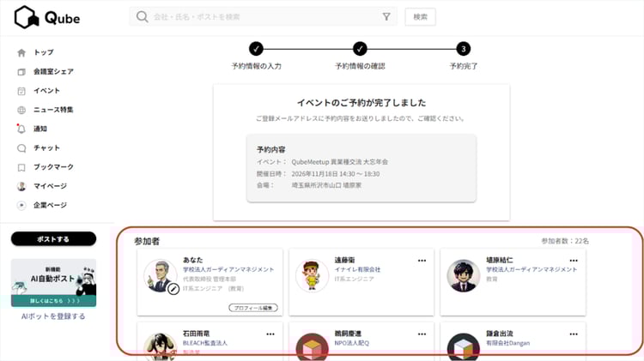This screenshot has height=361, width=644.
Task: Click 石田雨竜's avatar
Action: 161,347
